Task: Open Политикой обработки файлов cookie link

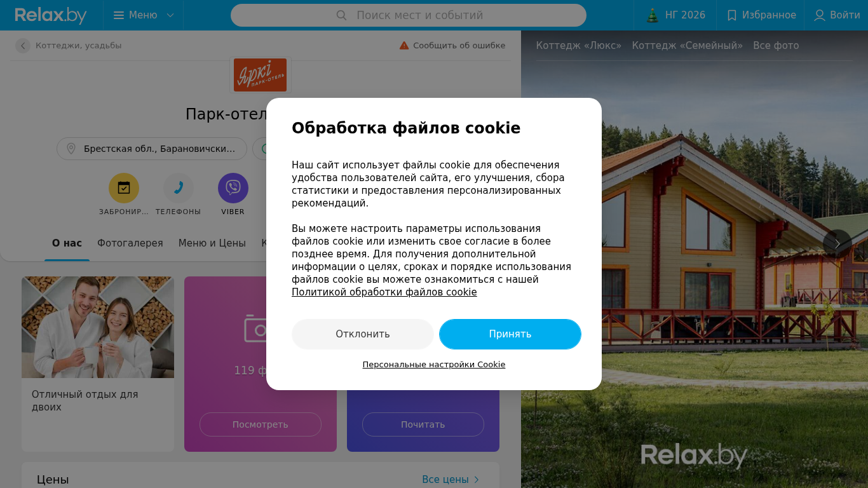Action: [x=384, y=292]
